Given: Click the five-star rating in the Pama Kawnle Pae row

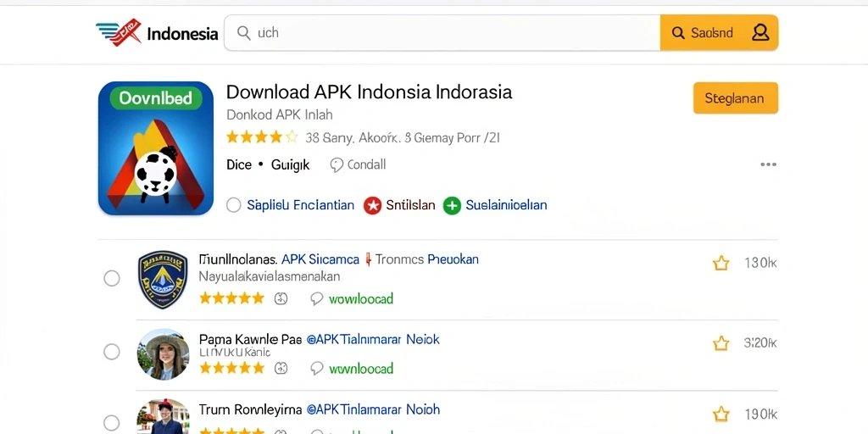Looking at the screenshot, I should 232,368.
